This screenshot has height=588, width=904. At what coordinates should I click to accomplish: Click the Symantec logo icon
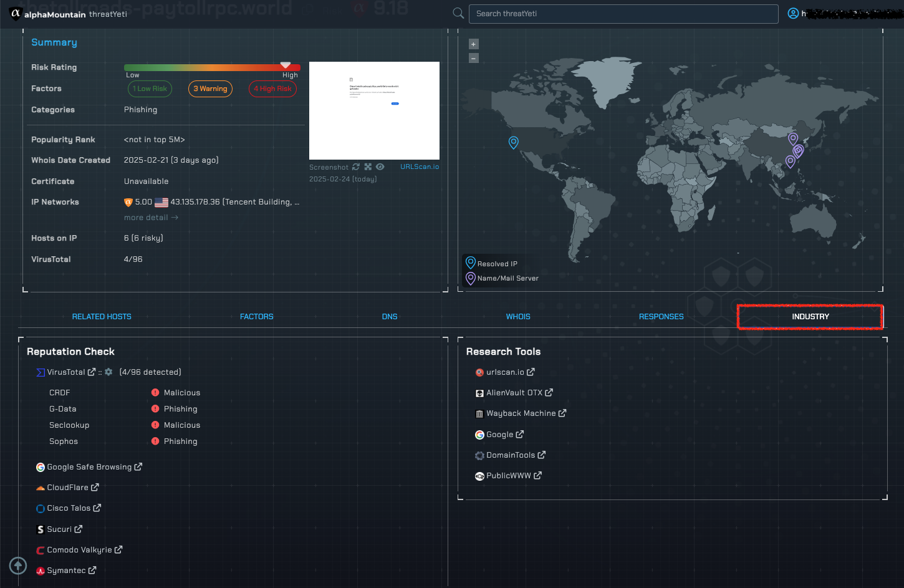tap(41, 571)
